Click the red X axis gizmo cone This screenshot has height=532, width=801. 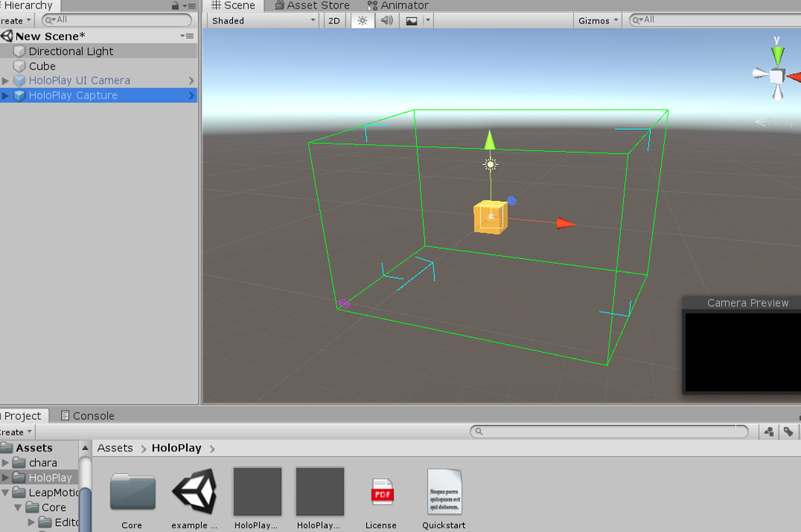[794, 77]
